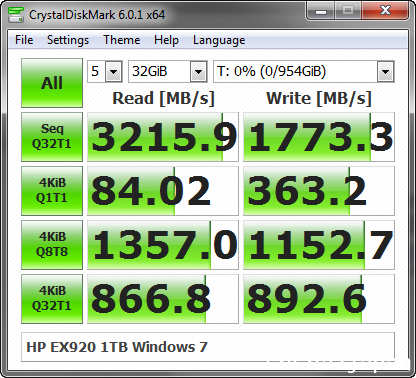Image resolution: width=416 pixels, height=378 pixels.
Task: Click the 4KiB Q1T1 read result 84.02
Action: click(x=163, y=191)
